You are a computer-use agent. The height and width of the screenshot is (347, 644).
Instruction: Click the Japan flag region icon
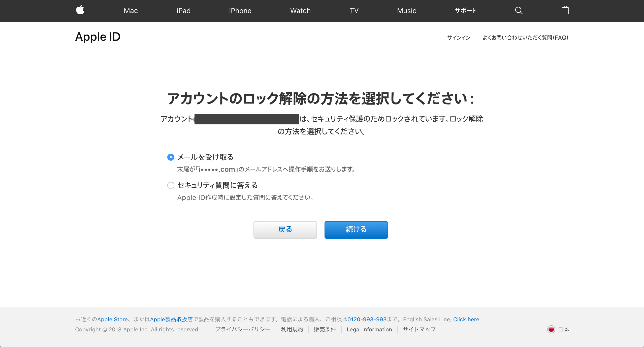(x=551, y=329)
